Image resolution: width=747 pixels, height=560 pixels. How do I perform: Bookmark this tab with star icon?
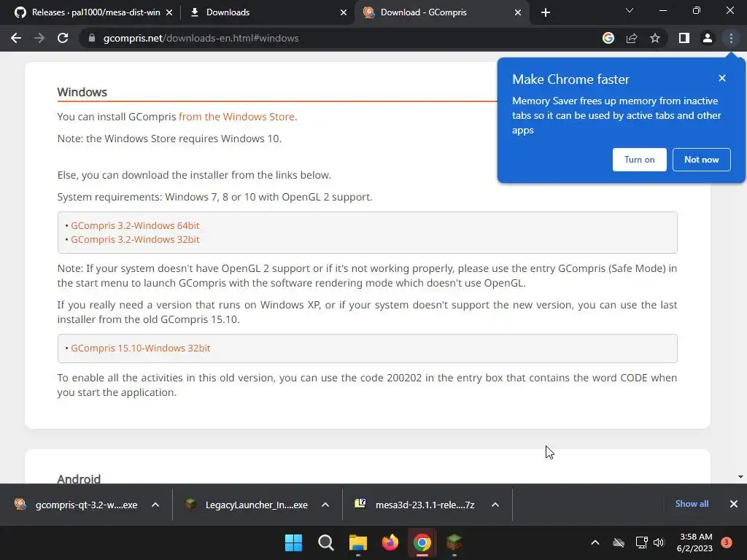click(655, 38)
